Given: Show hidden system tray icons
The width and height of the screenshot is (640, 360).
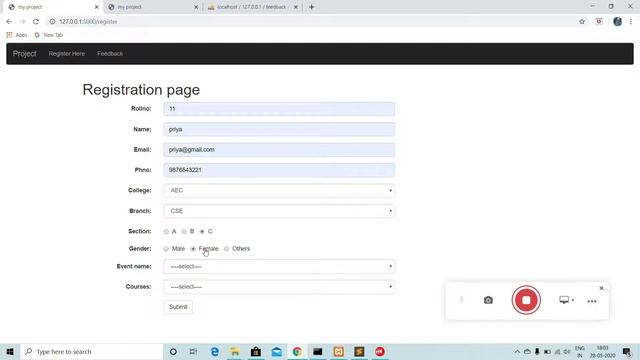Looking at the screenshot, I should [517, 351].
